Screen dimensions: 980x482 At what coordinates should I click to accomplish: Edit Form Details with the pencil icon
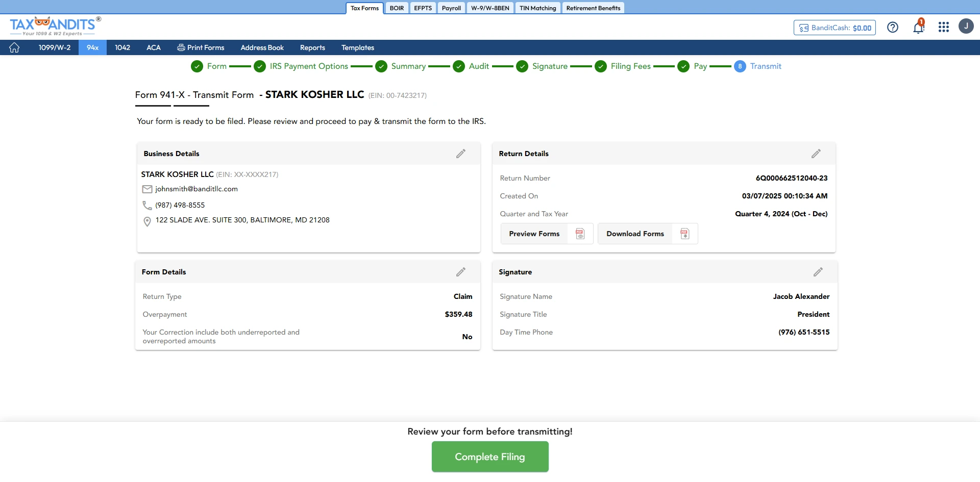click(x=461, y=272)
